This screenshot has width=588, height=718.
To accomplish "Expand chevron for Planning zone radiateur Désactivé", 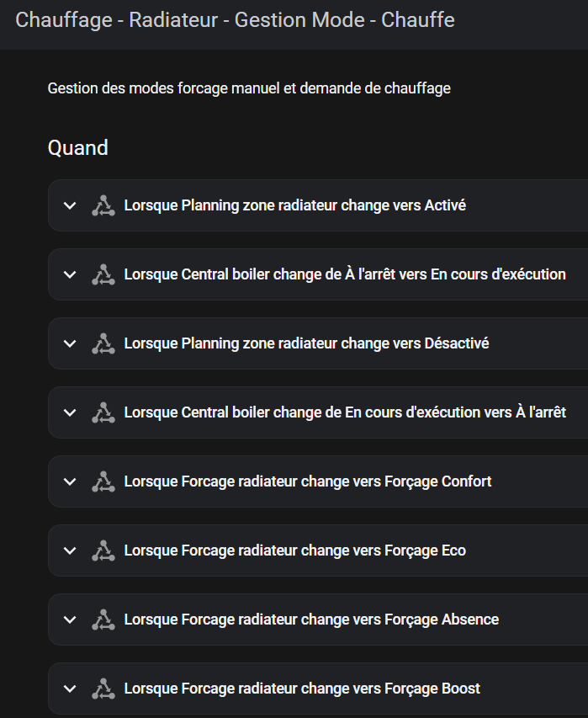I will click(x=70, y=344).
